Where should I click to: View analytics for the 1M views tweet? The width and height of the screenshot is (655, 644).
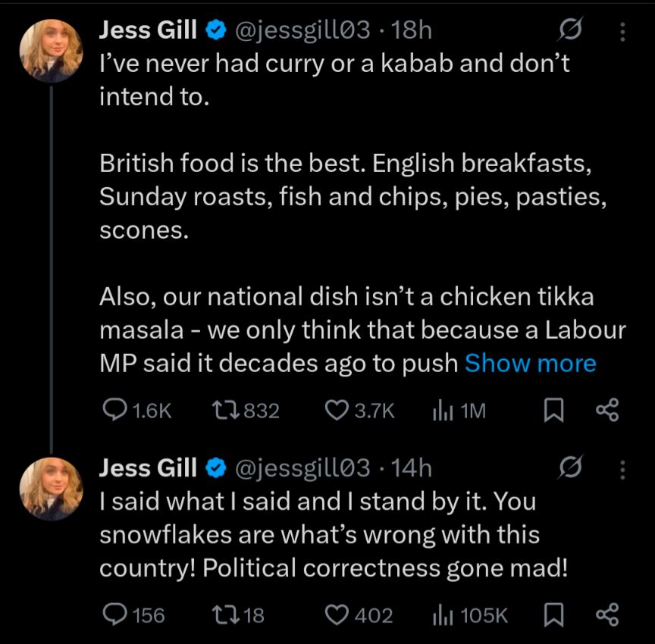click(442, 410)
